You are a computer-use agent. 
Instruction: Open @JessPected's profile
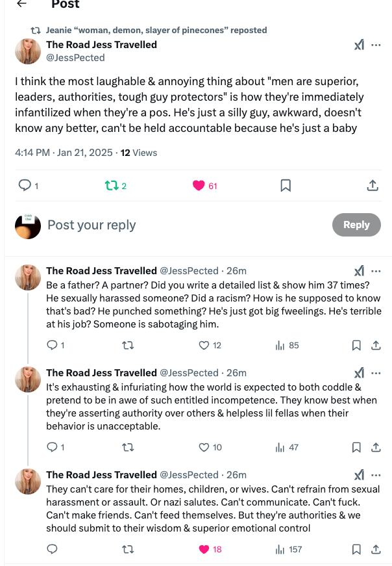[76, 58]
